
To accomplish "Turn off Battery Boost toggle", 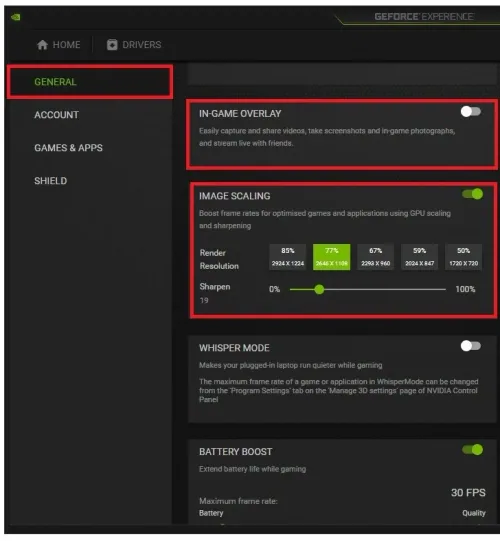I will click(x=472, y=450).
